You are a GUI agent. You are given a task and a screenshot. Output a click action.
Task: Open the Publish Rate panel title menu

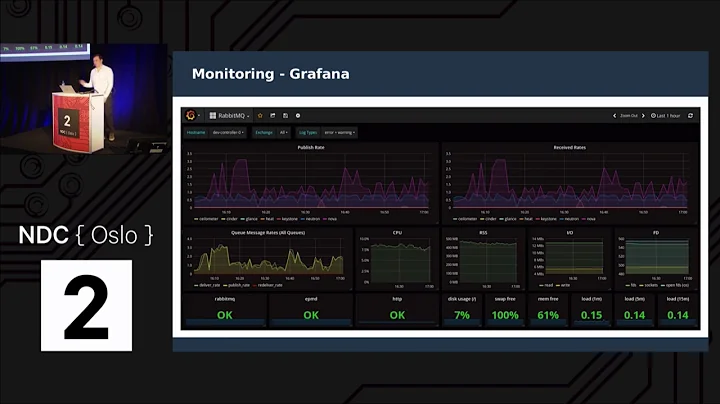[311, 147]
